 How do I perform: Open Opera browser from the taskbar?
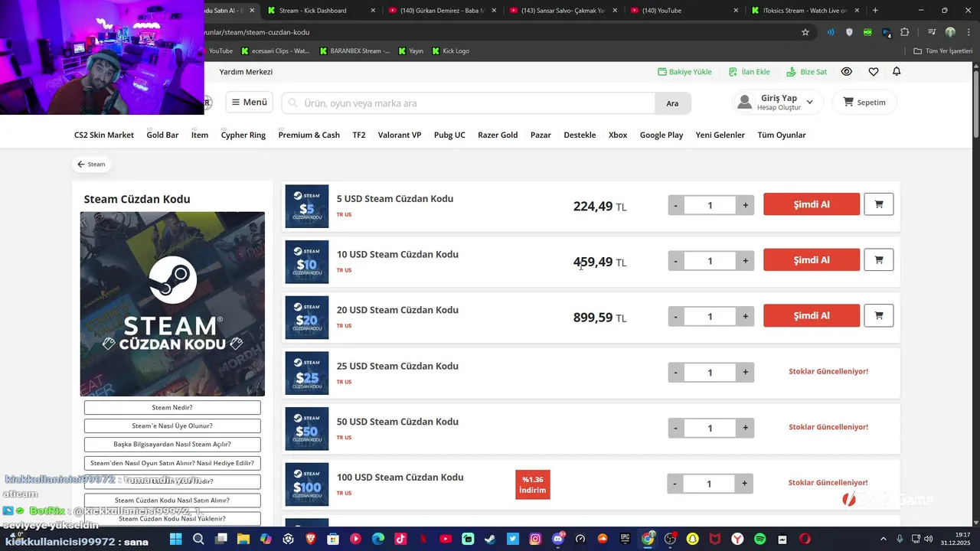click(x=805, y=539)
